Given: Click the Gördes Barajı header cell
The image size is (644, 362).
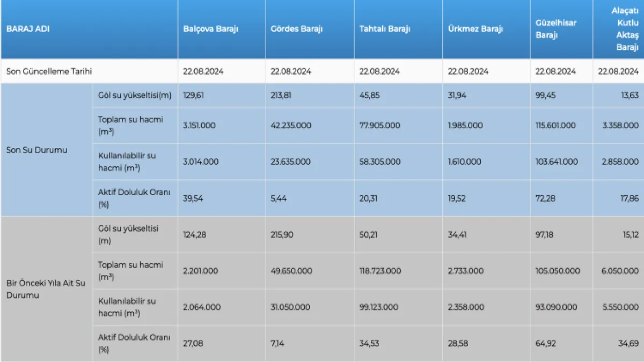Looking at the screenshot, I should point(297,29).
